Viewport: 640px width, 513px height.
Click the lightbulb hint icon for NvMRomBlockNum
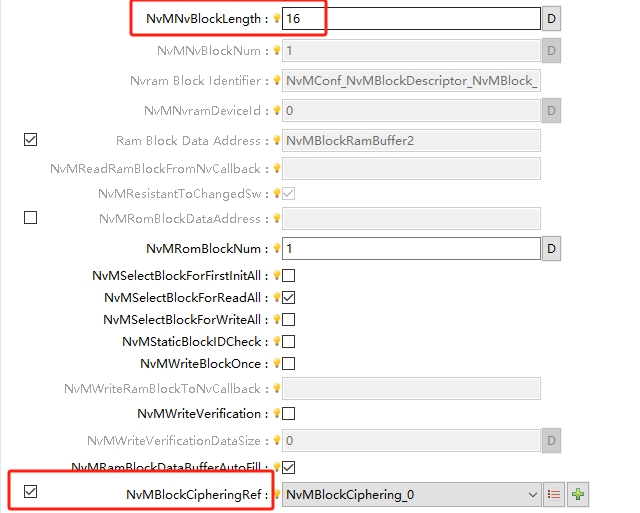[x=276, y=248]
